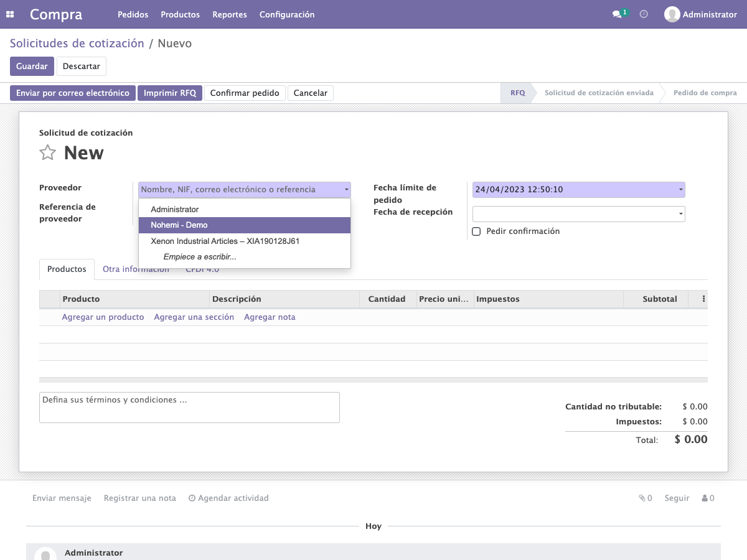Viewport: 747px width, 560px height.
Task: Click the Seguir follow button
Action: click(x=677, y=498)
